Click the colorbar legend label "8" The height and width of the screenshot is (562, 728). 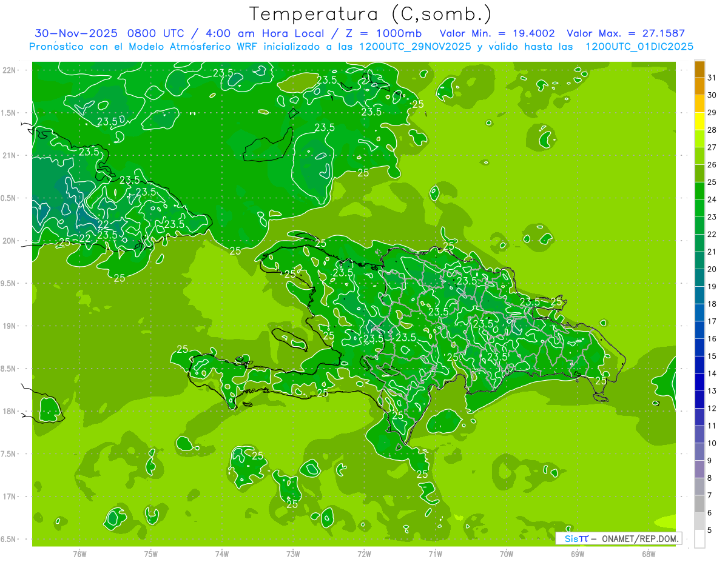click(709, 478)
